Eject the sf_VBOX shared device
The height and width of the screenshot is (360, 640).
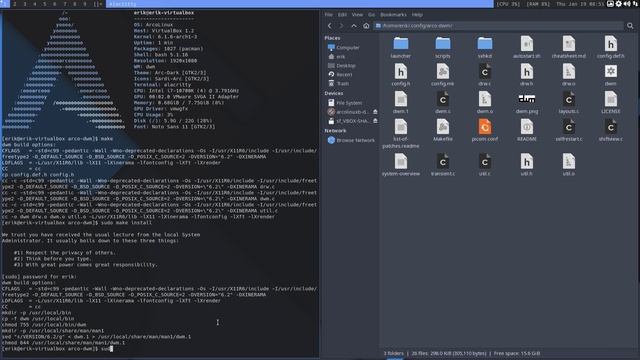click(375, 121)
